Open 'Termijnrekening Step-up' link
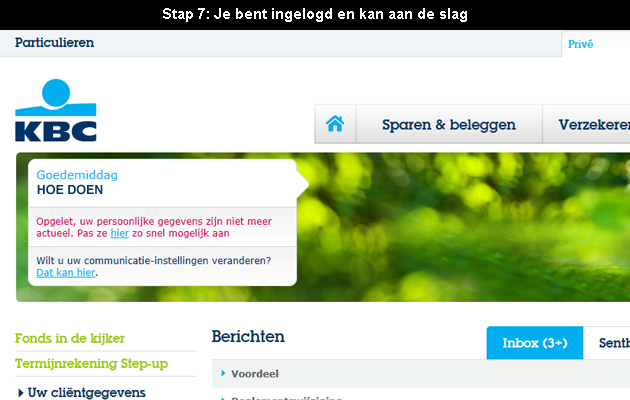 [x=91, y=363]
